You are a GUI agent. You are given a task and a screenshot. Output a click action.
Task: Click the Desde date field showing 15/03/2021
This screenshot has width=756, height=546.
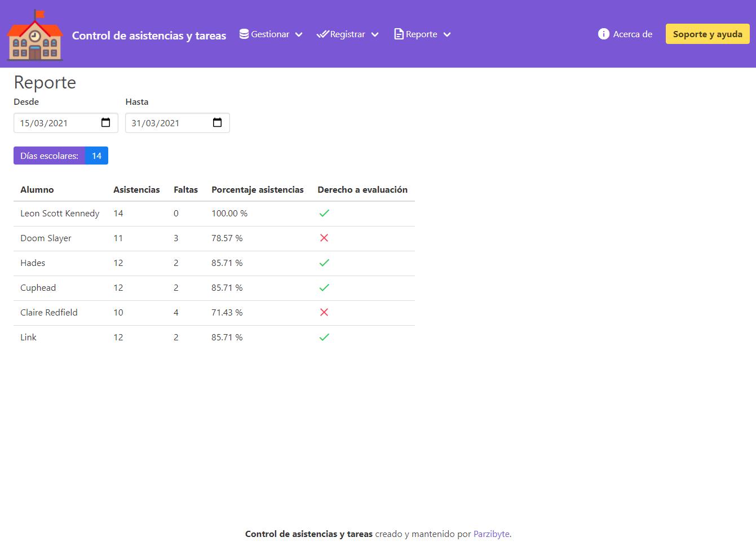(x=56, y=123)
